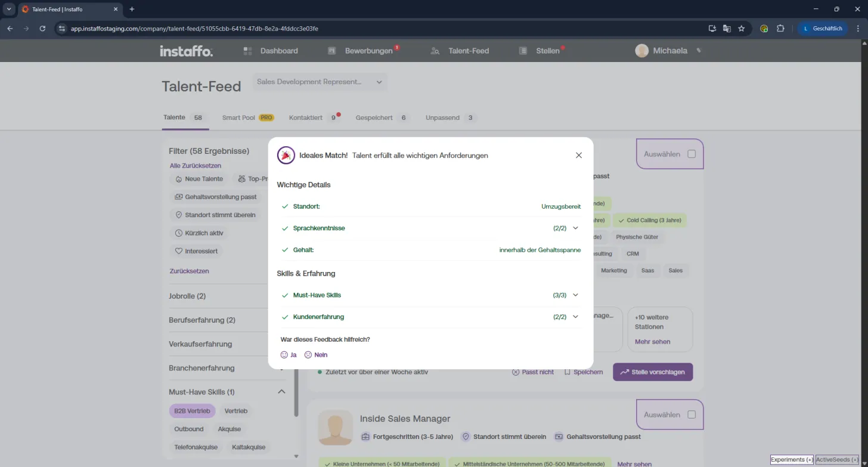The width and height of the screenshot is (868, 467).
Task: Click the instaffo logo
Action: tap(186, 51)
